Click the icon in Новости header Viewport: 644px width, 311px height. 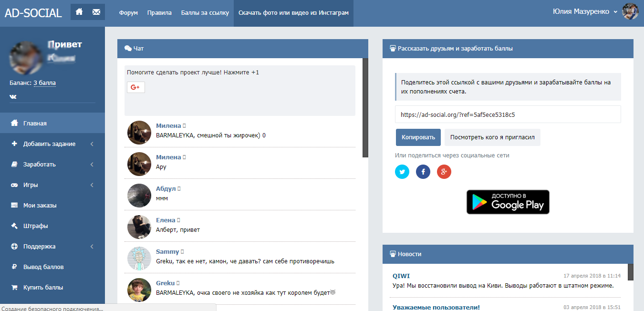pyautogui.click(x=393, y=254)
